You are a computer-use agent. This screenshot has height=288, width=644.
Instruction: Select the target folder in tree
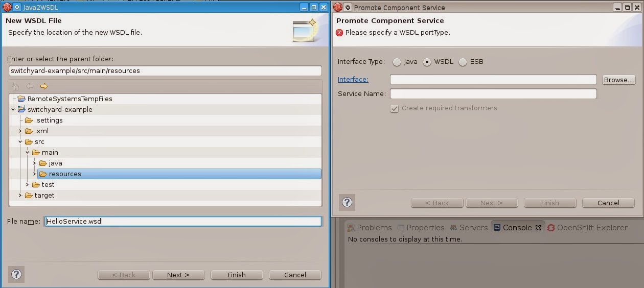coord(44,196)
